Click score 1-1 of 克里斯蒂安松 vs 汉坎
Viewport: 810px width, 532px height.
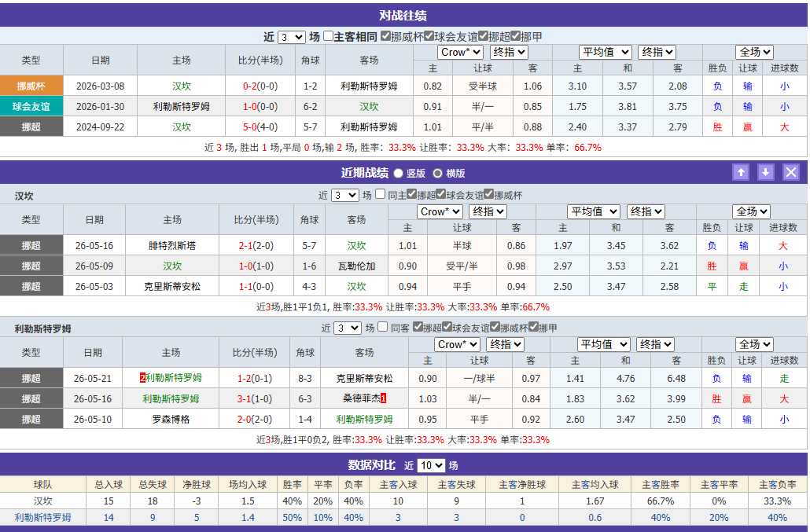[x=246, y=286]
